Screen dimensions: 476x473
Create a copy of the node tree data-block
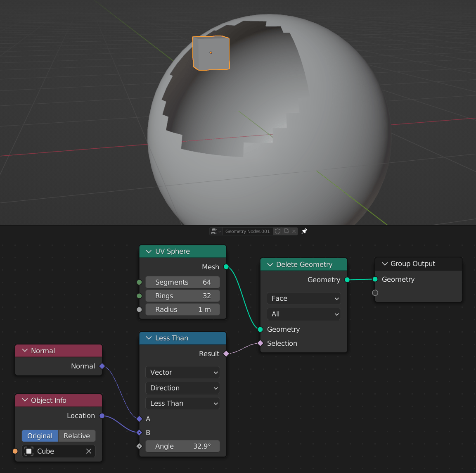(285, 231)
